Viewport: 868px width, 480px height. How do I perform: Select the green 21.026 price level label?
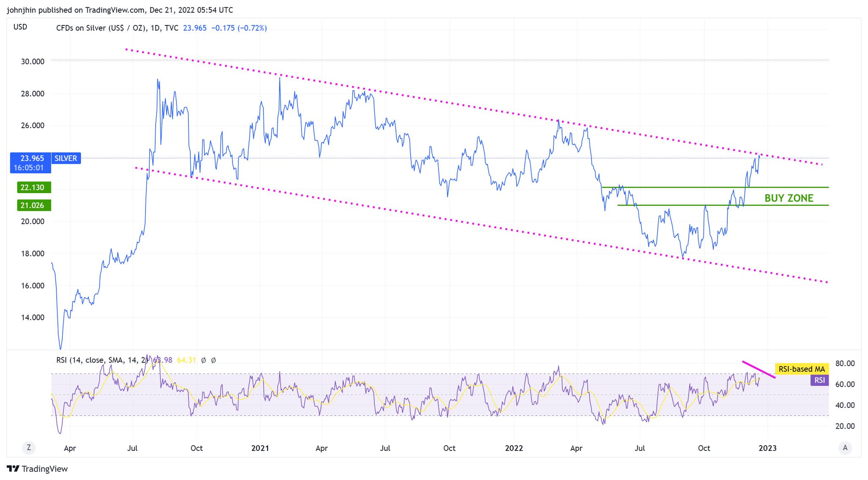[33, 205]
